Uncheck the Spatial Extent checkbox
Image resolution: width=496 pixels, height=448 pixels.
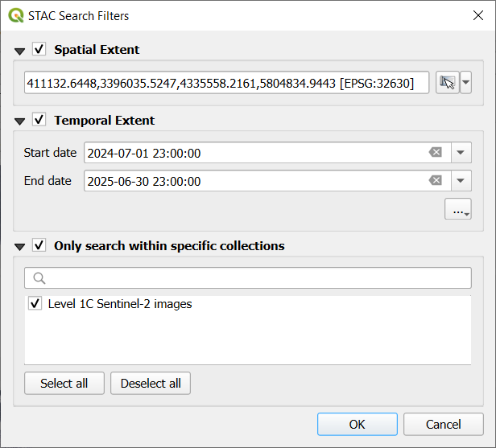pos(39,50)
